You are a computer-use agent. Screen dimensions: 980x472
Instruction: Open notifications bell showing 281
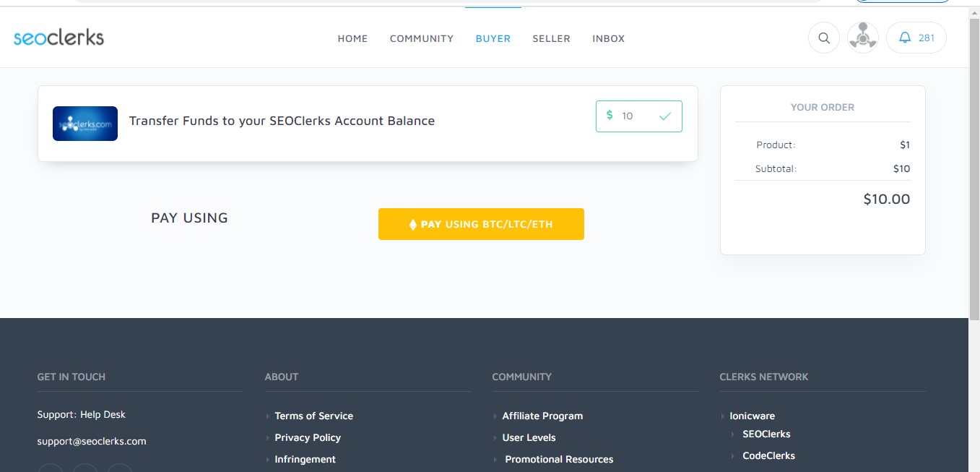tap(916, 38)
